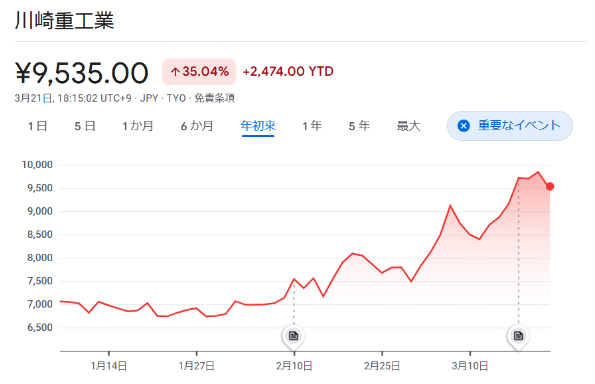Image resolution: width=595 pixels, height=384 pixels.
Task: Click the 7,000 y-axis label
Action: [39, 304]
